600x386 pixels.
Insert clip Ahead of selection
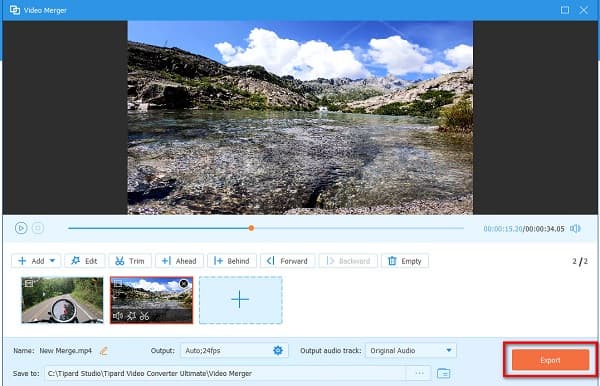click(x=179, y=261)
